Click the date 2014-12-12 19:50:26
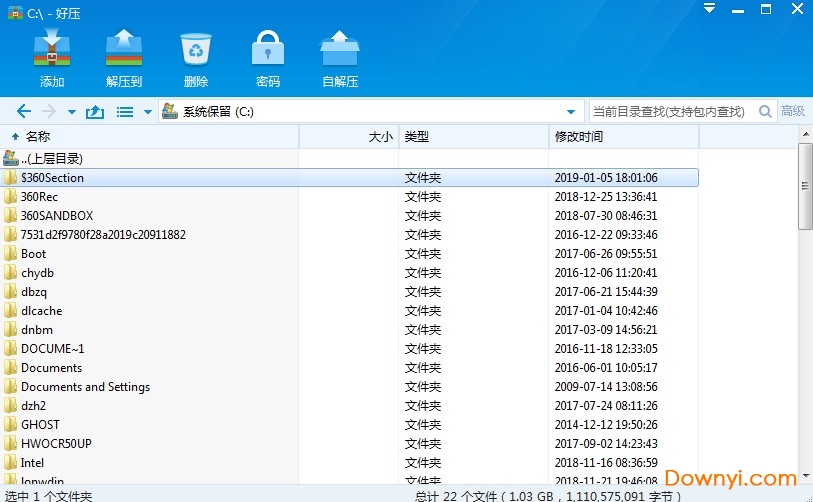The width and height of the screenshot is (813, 502). tap(606, 425)
